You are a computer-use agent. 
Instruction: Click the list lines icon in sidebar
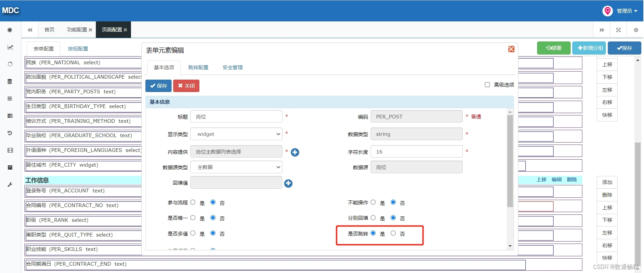[x=10, y=98]
